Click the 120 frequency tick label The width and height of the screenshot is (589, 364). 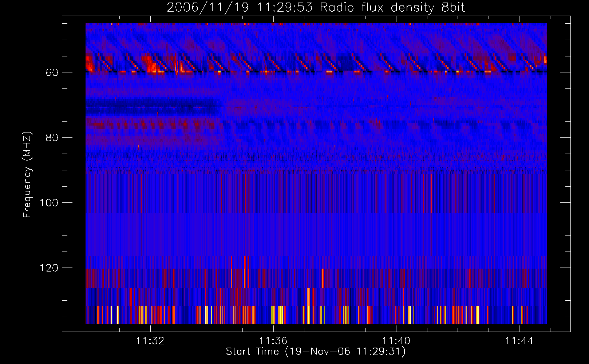pos(49,268)
